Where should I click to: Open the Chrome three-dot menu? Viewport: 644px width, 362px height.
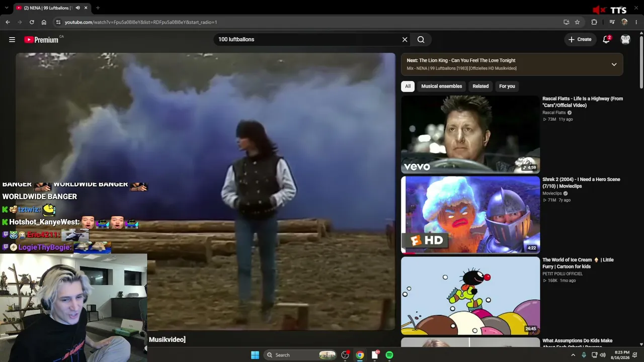tap(636, 22)
